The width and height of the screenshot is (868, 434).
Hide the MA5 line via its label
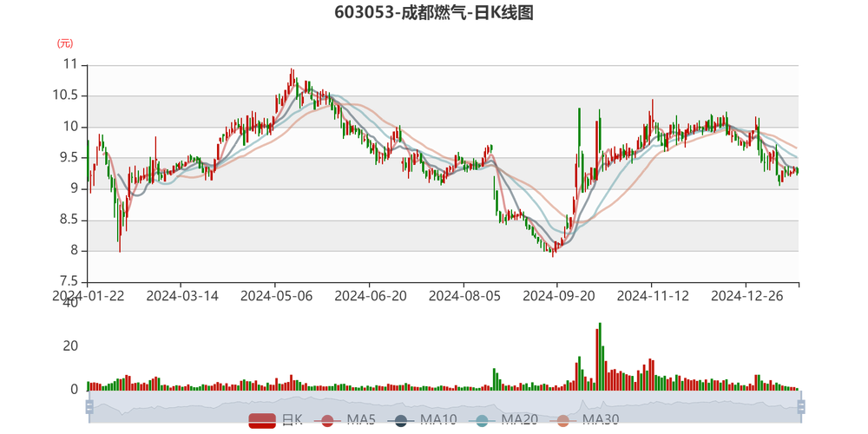360,421
